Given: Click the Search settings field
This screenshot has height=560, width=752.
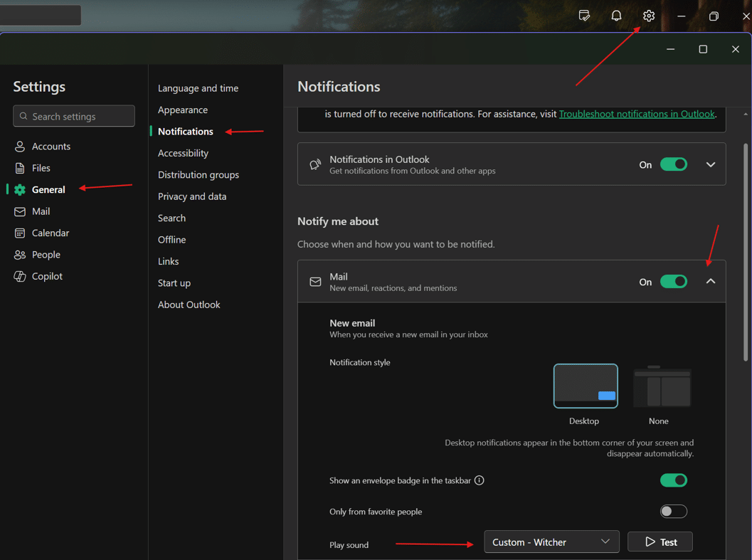Looking at the screenshot, I should coord(74,116).
